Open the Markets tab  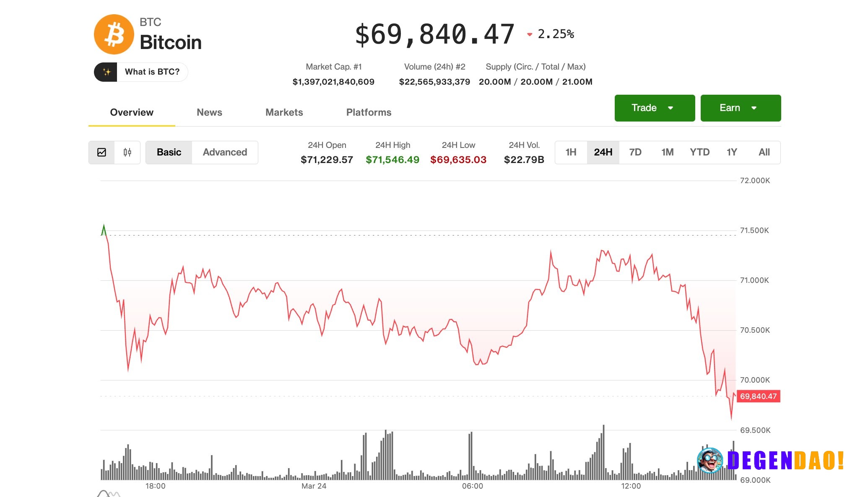click(x=284, y=112)
